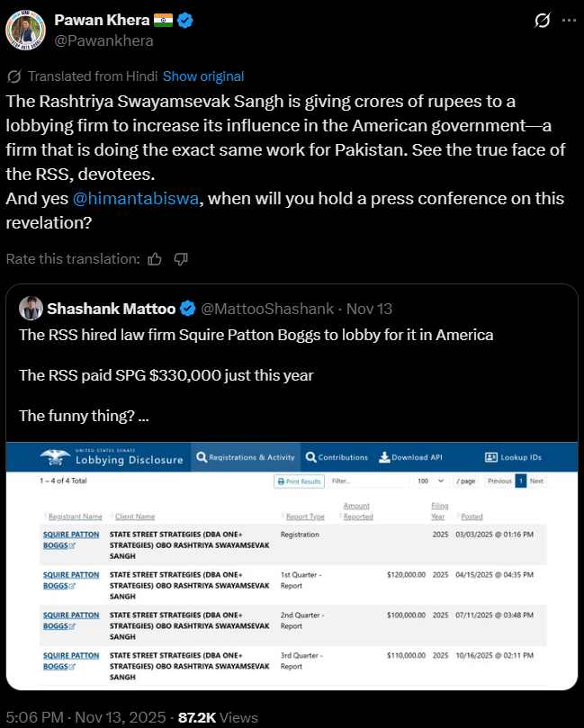
Task: Click Shashank Mattoo's small avatar
Action: 31,309
